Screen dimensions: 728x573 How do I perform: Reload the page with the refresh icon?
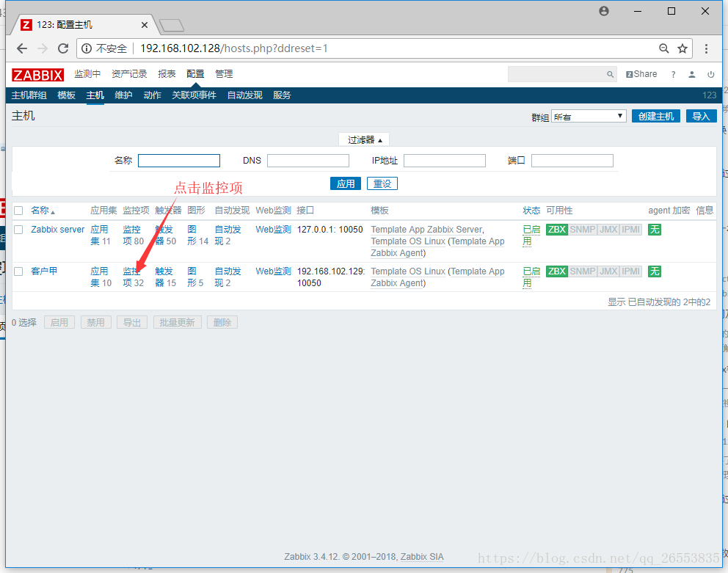coord(63,48)
